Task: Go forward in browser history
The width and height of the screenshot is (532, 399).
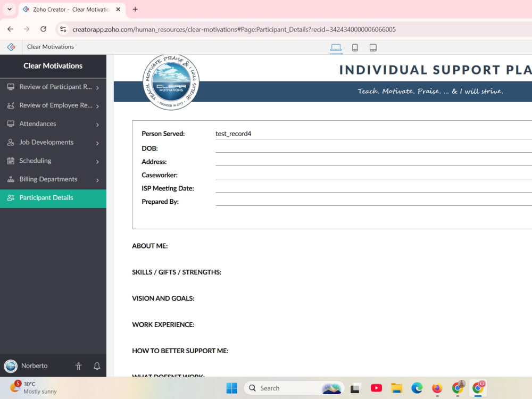Action: tap(27, 29)
